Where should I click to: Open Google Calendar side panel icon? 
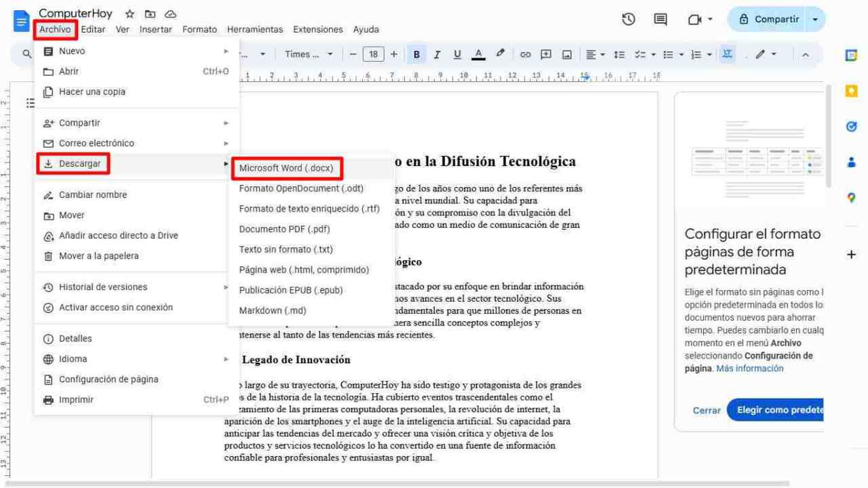click(x=851, y=55)
